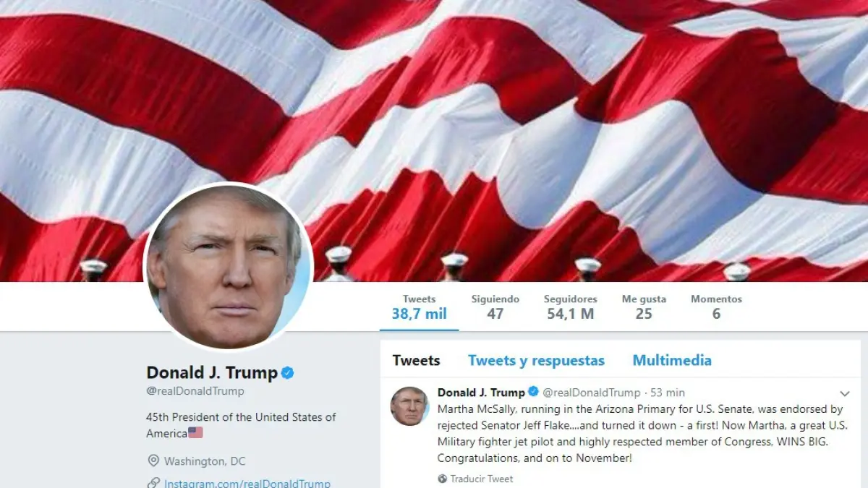868x488 pixels.
Task: Click the 53 min tweet timestamp
Action: coord(667,393)
